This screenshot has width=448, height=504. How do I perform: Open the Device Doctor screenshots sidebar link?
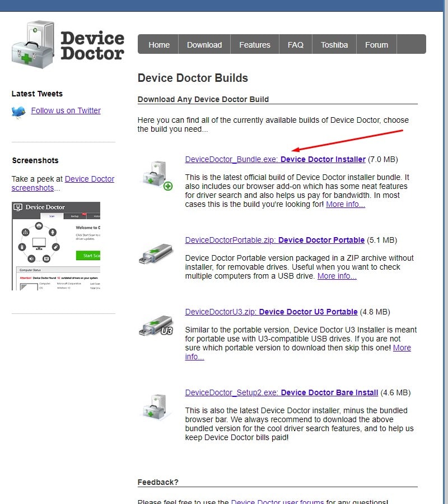(x=90, y=179)
